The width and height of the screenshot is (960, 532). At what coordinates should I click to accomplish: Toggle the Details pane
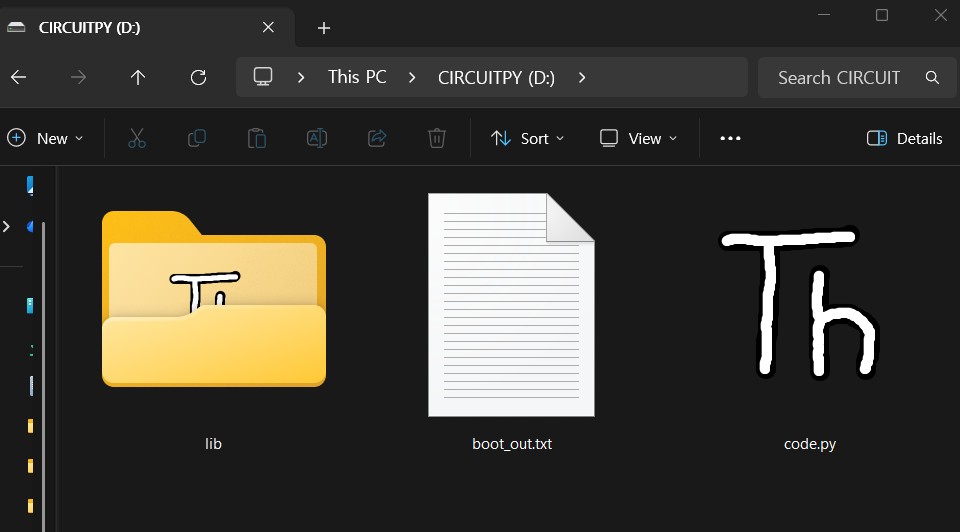pos(904,138)
